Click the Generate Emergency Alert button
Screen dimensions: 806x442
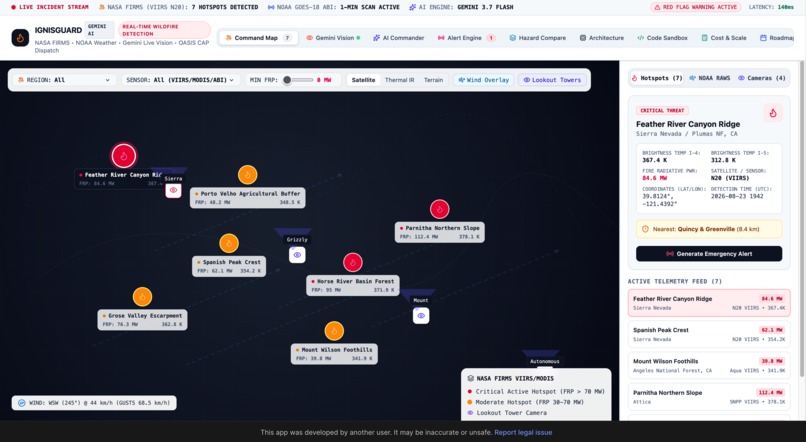point(709,254)
